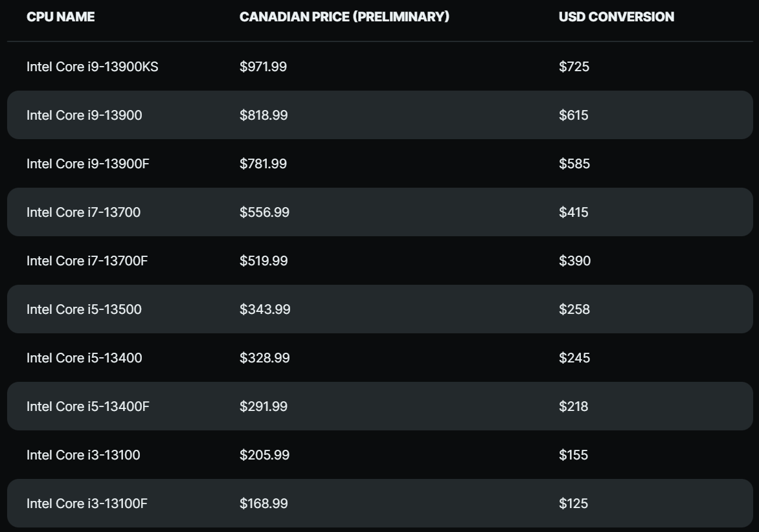Click the Intel Core i5-13400 name text
Image resolution: width=759 pixels, height=532 pixels.
click(84, 358)
